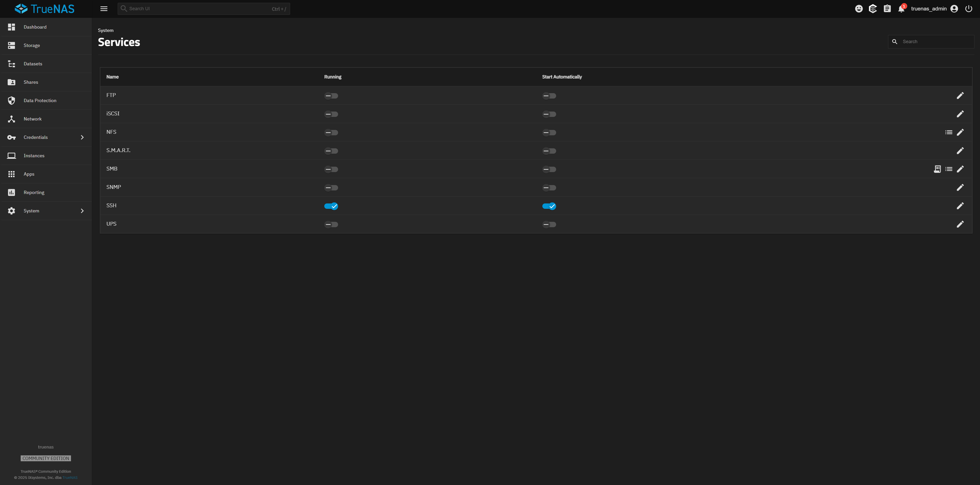Click the truenas hostname text
The width and height of the screenshot is (980, 485).
(46, 447)
